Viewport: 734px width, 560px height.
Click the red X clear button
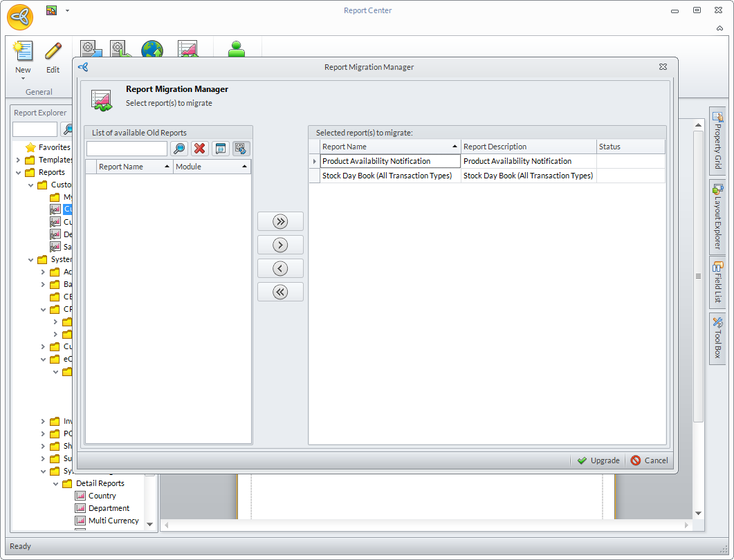200,149
